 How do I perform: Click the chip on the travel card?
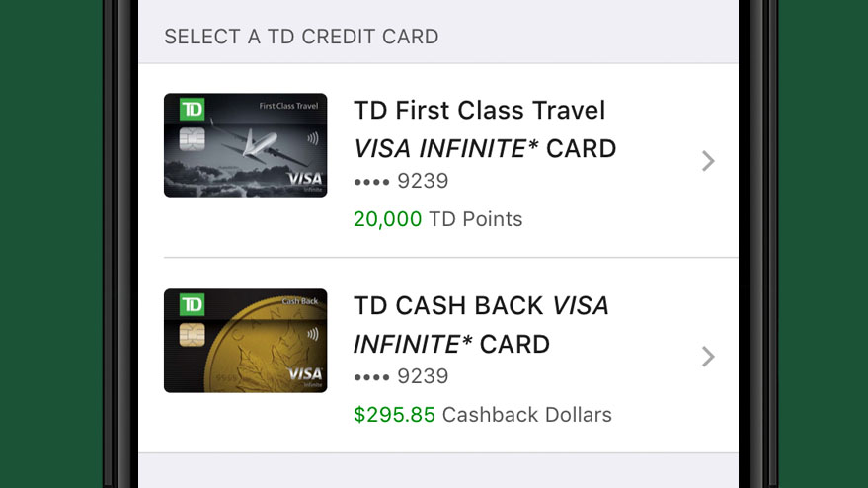(193, 139)
